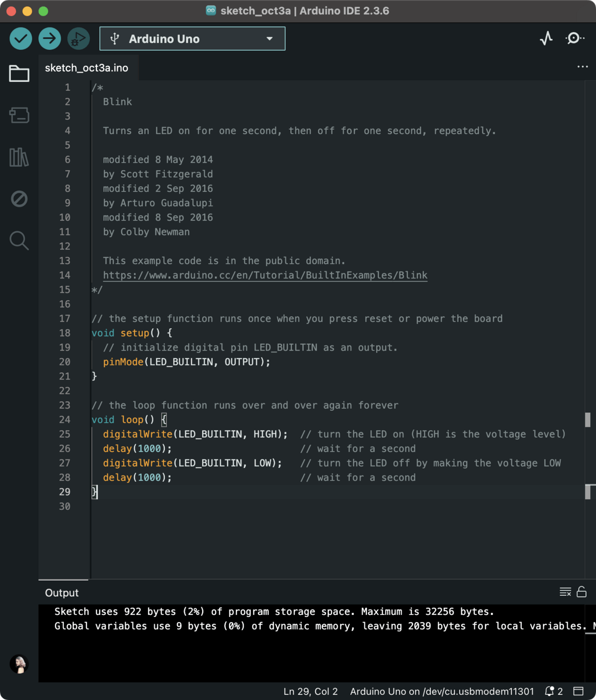Click Ln 29, Col 2 indicator
Image resolution: width=596 pixels, height=700 pixels.
[310, 691]
